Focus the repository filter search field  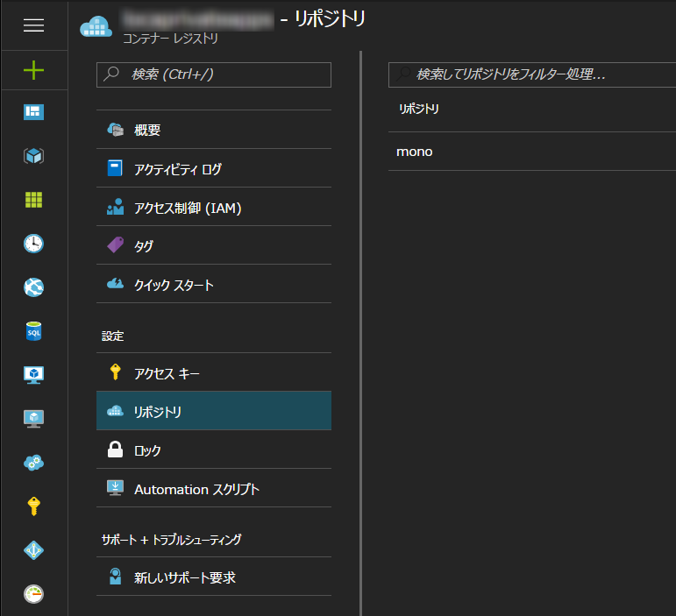coord(532,75)
